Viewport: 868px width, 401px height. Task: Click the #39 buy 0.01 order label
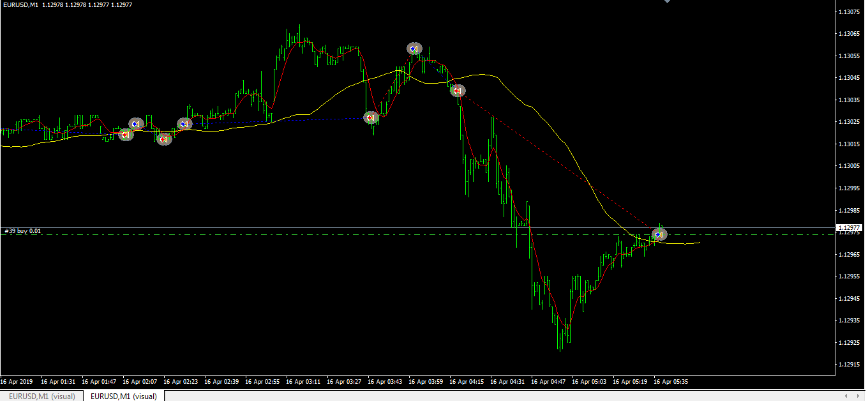(x=23, y=231)
